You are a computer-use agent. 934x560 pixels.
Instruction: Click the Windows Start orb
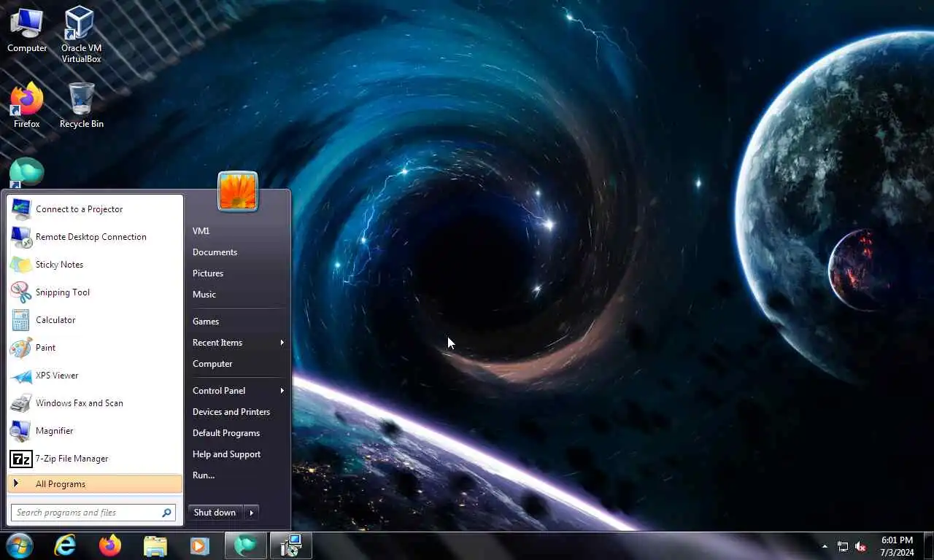pyautogui.click(x=20, y=545)
